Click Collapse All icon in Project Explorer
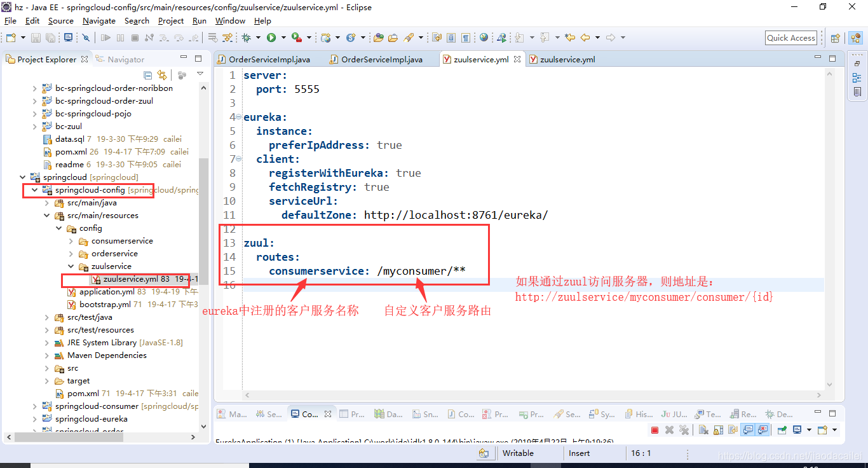868x468 pixels. 148,75
